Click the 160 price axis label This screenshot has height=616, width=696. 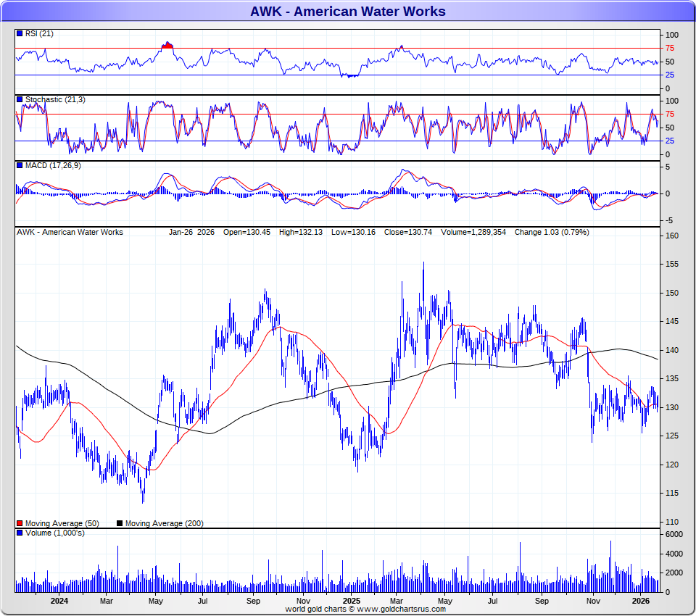click(x=672, y=236)
